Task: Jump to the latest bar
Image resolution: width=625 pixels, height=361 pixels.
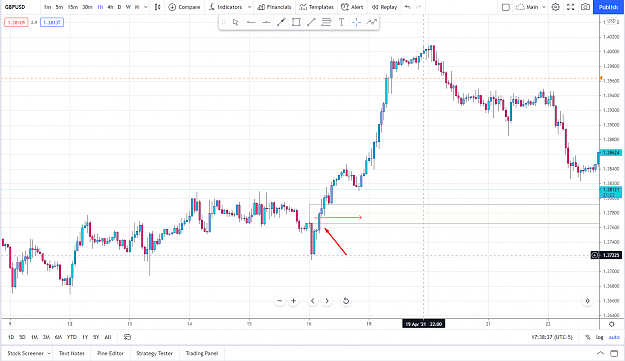Action: click(x=587, y=301)
